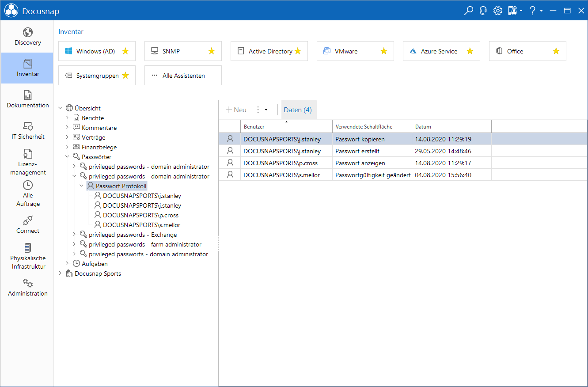Click the help question mark icon
The width and height of the screenshot is (588, 387).
click(533, 10)
